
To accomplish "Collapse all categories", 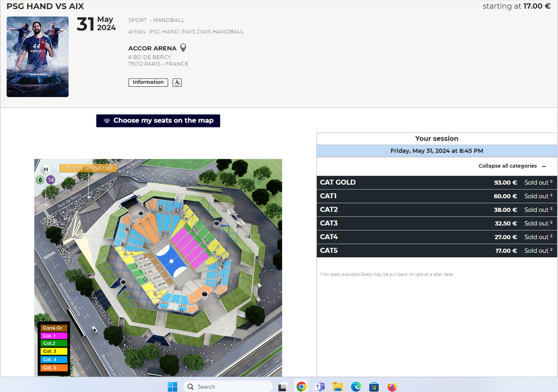I will pyautogui.click(x=512, y=166).
